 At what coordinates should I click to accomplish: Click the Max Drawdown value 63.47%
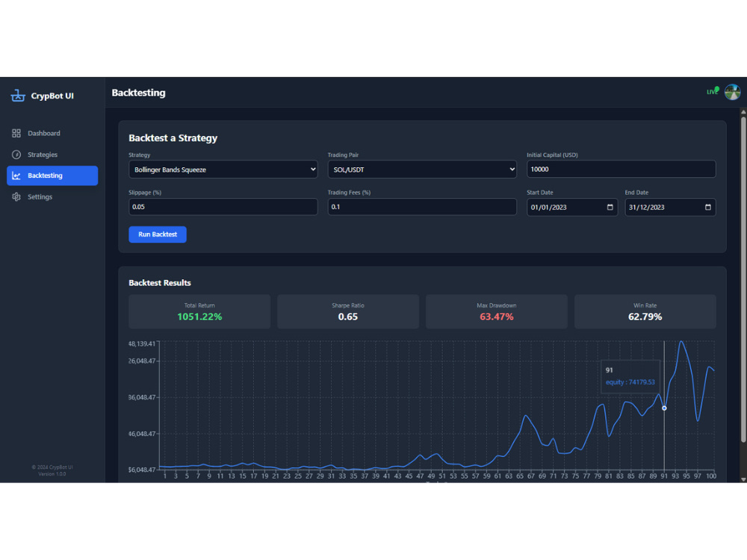click(497, 317)
